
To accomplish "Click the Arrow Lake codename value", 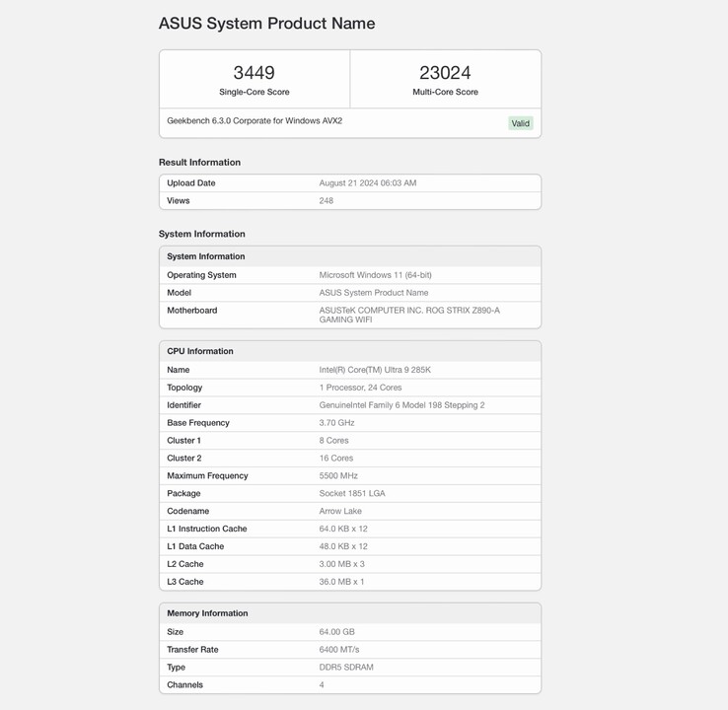I will [340, 512].
